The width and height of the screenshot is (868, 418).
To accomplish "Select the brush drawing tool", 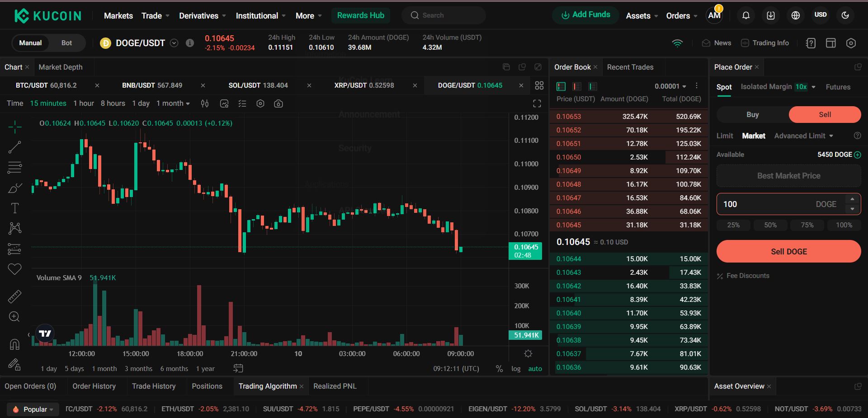I will point(14,188).
